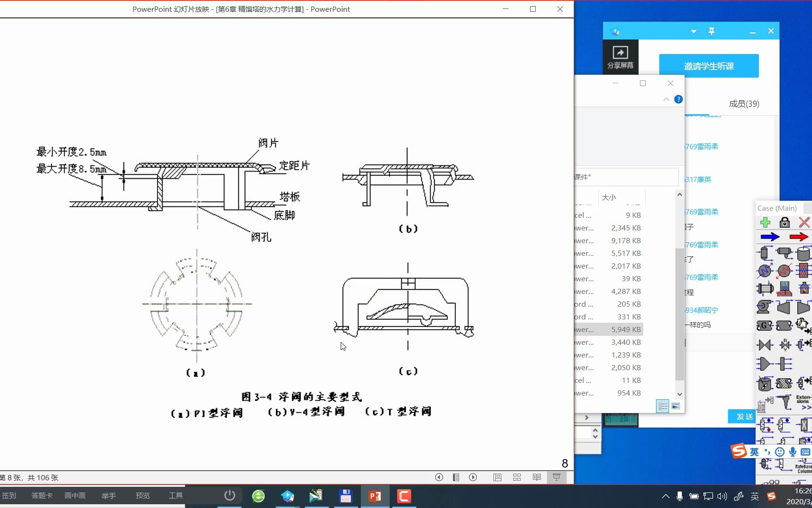Switch to Reading view
Viewport: 812px width, 508px height.
[x=537, y=477]
